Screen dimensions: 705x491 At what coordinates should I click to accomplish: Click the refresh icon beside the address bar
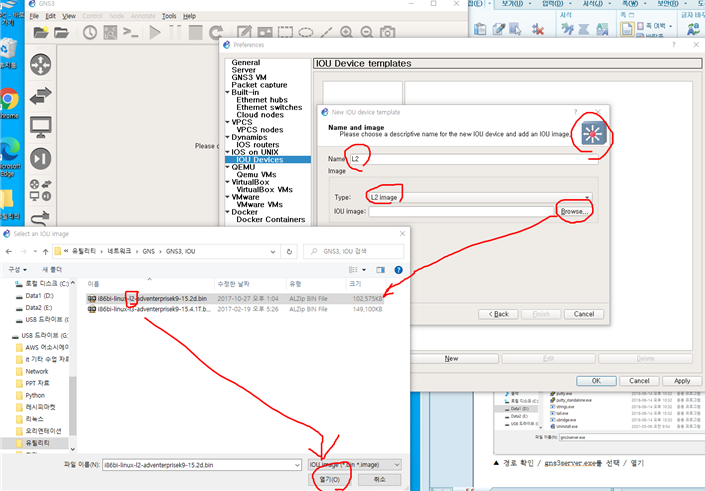(x=289, y=252)
